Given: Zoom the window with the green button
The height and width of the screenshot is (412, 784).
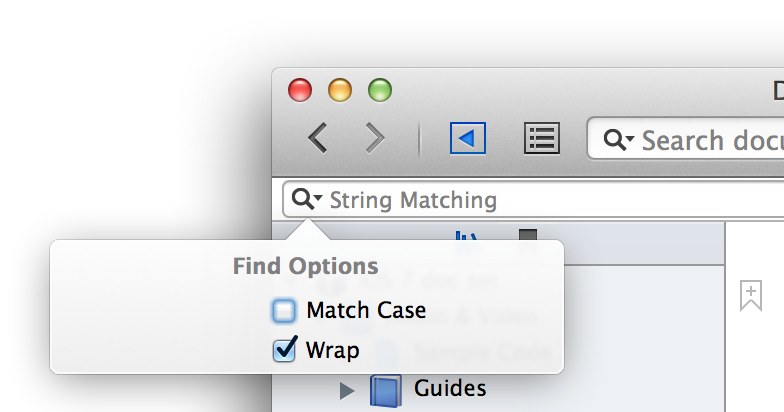Looking at the screenshot, I should point(380,90).
